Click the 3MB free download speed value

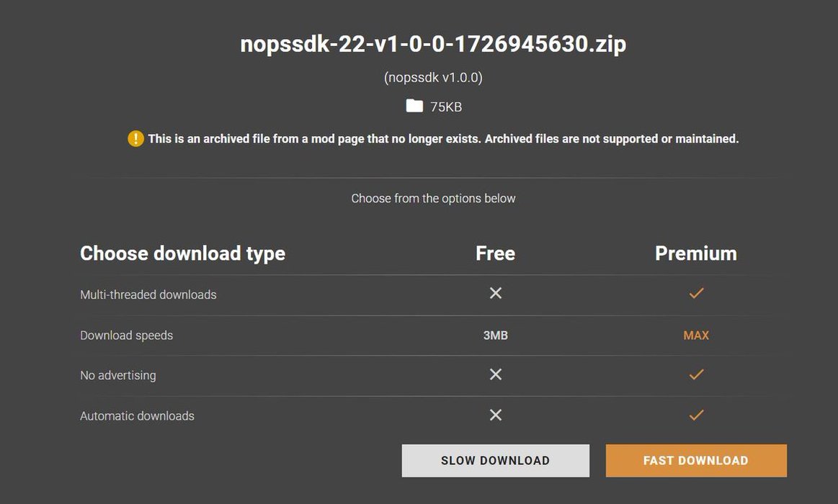tap(496, 336)
